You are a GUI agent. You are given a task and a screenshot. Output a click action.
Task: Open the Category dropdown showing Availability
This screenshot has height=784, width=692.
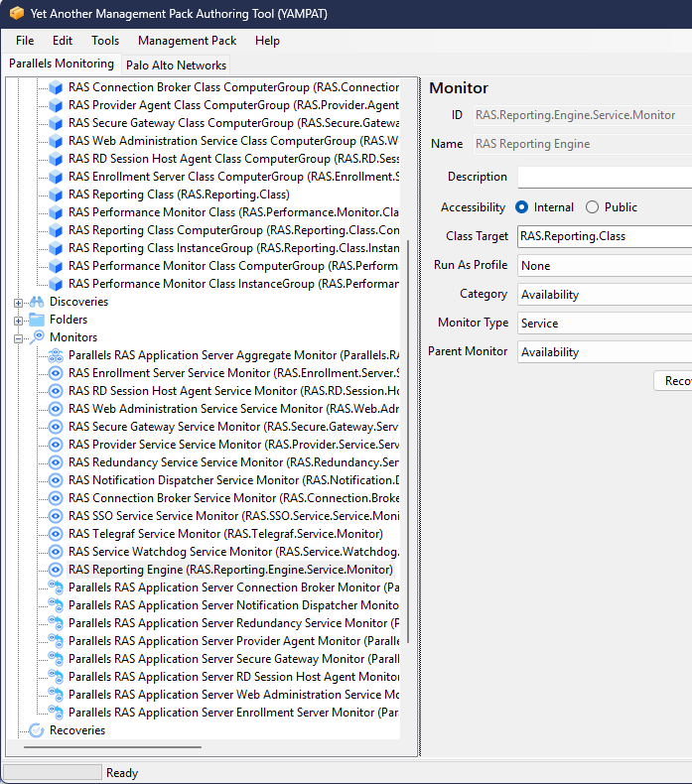point(604,294)
